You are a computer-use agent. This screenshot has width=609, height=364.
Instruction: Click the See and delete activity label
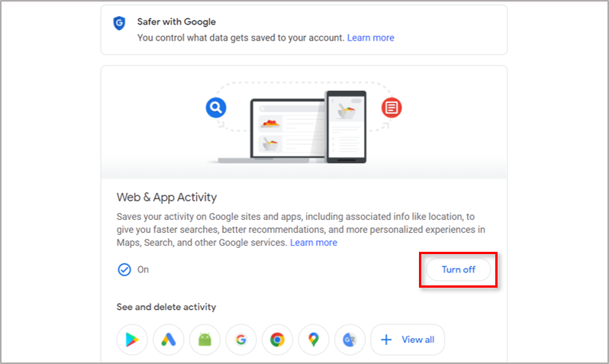(166, 307)
